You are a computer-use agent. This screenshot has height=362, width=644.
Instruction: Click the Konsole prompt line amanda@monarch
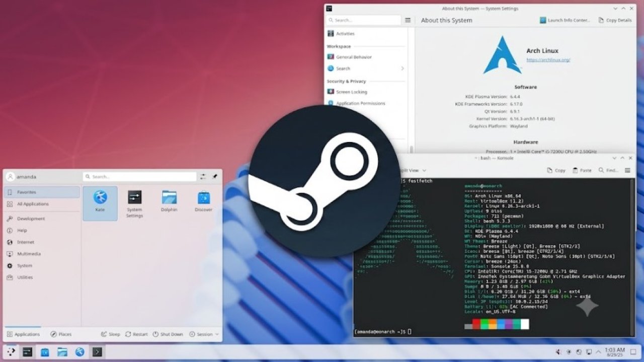(x=382, y=331)
